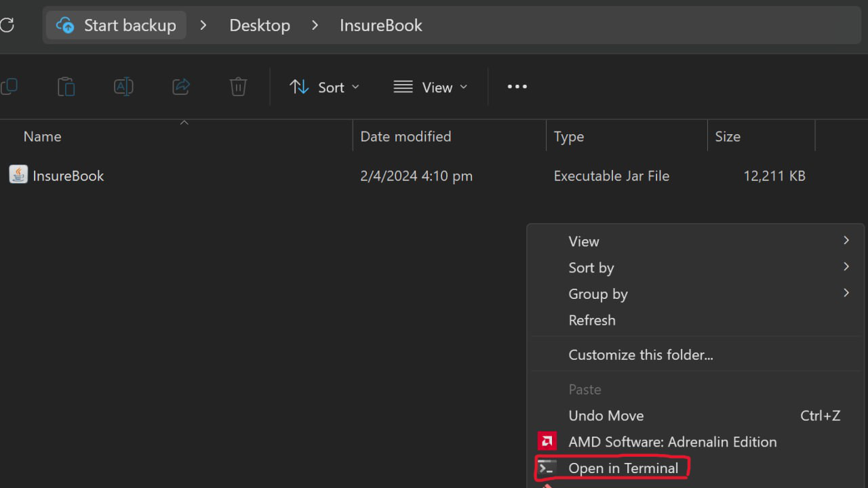Click Undo Move in the context menu
The width and height of the screenshot is (868, 488).
(x=606, y=416)
